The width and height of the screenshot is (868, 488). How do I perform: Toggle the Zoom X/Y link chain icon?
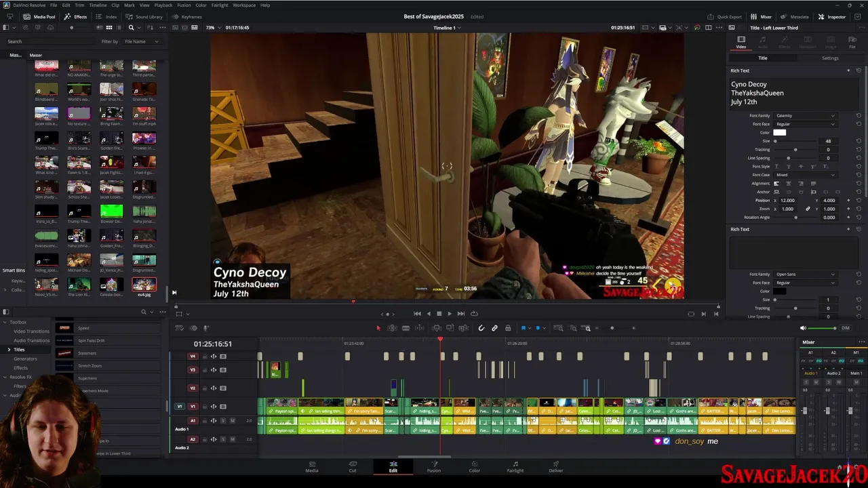808,209
